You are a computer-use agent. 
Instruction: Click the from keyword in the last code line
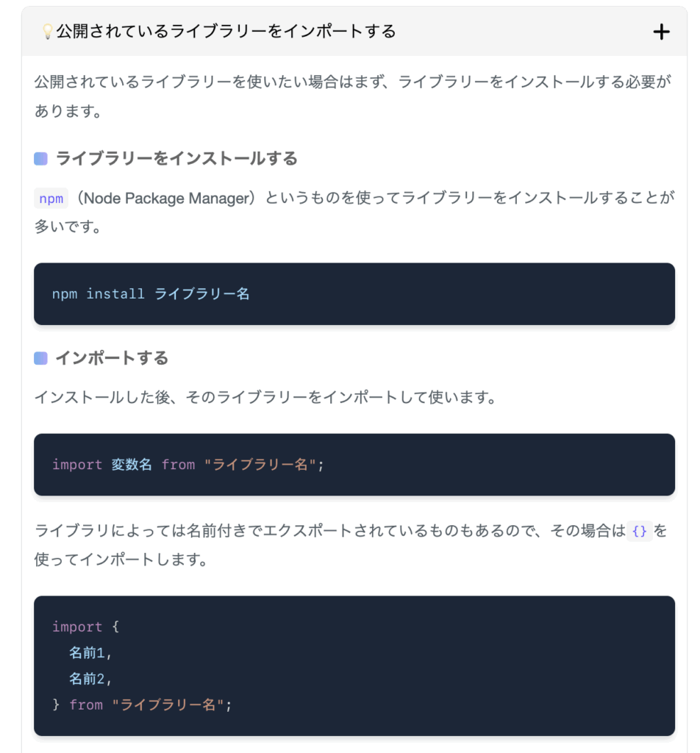click(x=86, y=705)
